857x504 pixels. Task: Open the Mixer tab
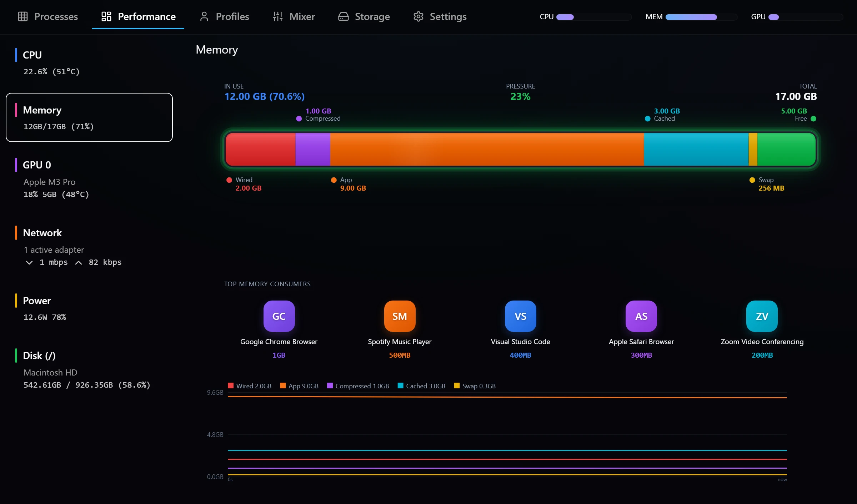294,16
